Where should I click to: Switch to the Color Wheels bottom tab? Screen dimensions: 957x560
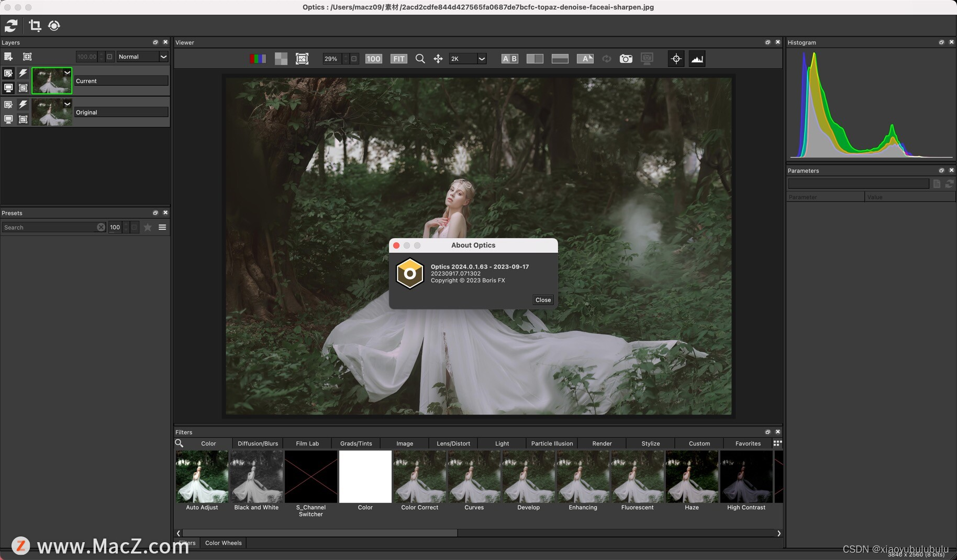(x=224, y=543)
